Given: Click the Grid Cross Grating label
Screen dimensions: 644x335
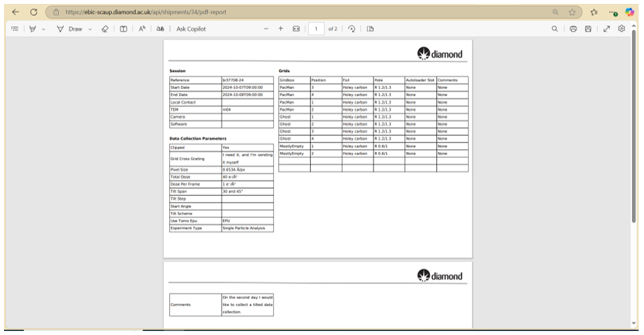Looking at the screenshot, I should [187, 158].
